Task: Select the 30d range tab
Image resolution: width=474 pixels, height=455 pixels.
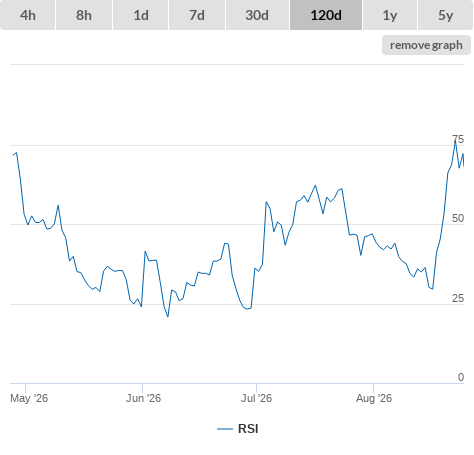Action: (257, 15)
